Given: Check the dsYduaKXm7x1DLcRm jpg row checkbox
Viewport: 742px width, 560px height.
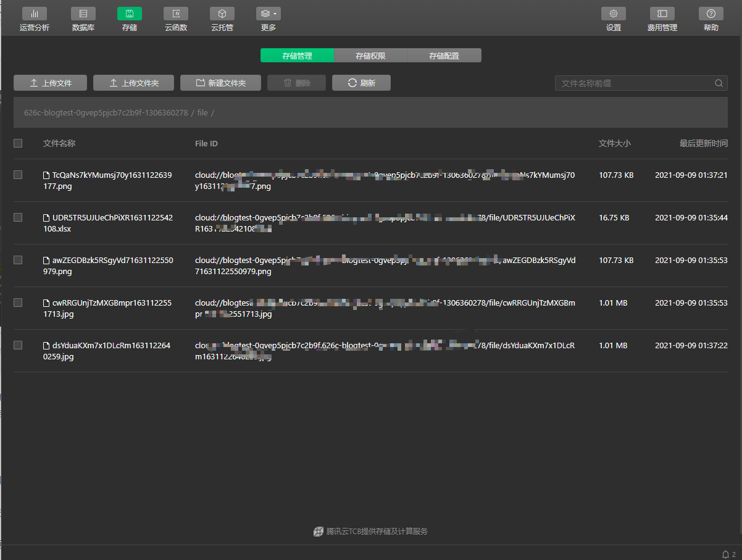Looking at the screenshot, I should click(x=18, y=345).
